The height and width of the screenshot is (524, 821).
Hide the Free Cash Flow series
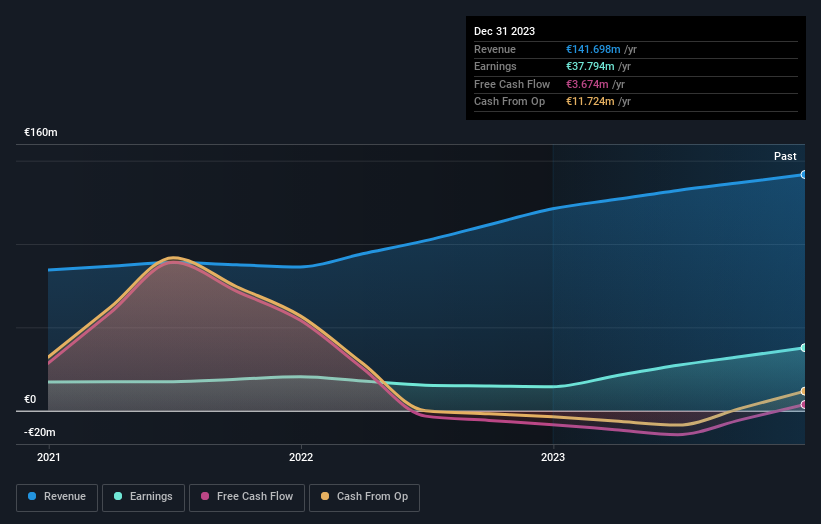[247, 497]
